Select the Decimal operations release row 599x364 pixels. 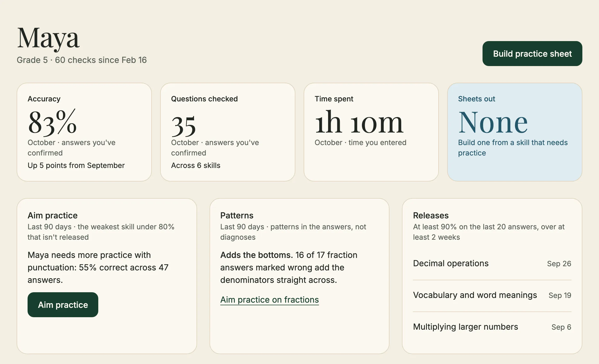coord(492,264)
